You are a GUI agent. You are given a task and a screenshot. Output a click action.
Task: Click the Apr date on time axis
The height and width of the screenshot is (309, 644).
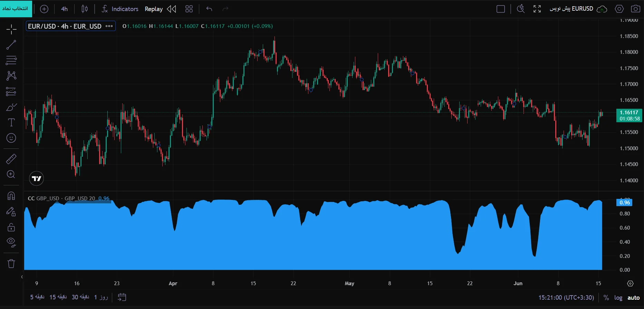[173, 283]
